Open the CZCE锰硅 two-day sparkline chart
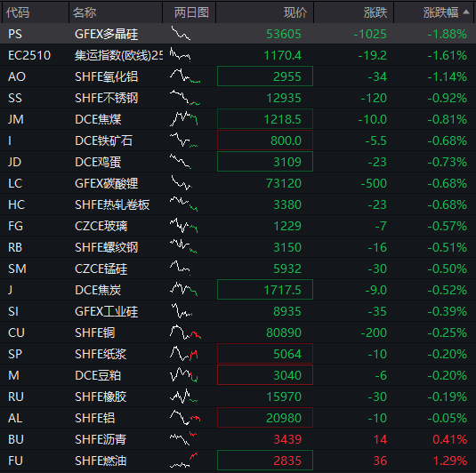Viewport: 476px width, 473px height. (181, 268)
